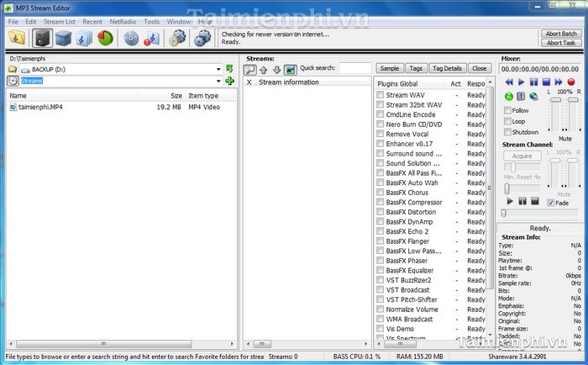Open the Stream List menu
This screenshot has height=365, width=588.
coord(60,22)
